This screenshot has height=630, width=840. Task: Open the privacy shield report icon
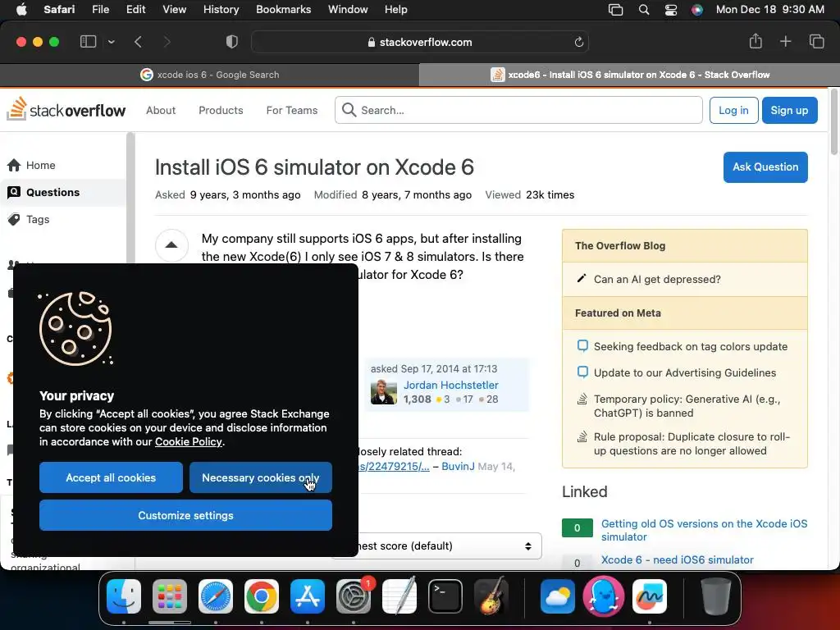[x=231, y=42]
